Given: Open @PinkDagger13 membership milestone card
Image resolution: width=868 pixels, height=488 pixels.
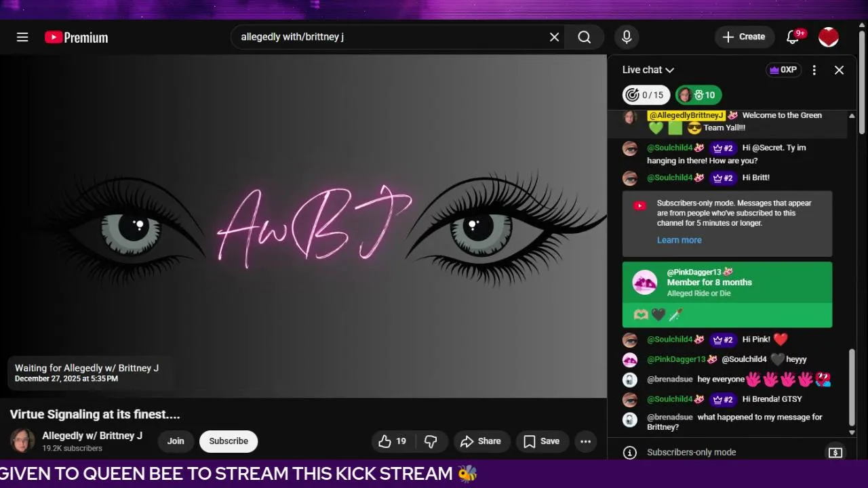Looking at the screenshot, I should (x=727, y=294).
